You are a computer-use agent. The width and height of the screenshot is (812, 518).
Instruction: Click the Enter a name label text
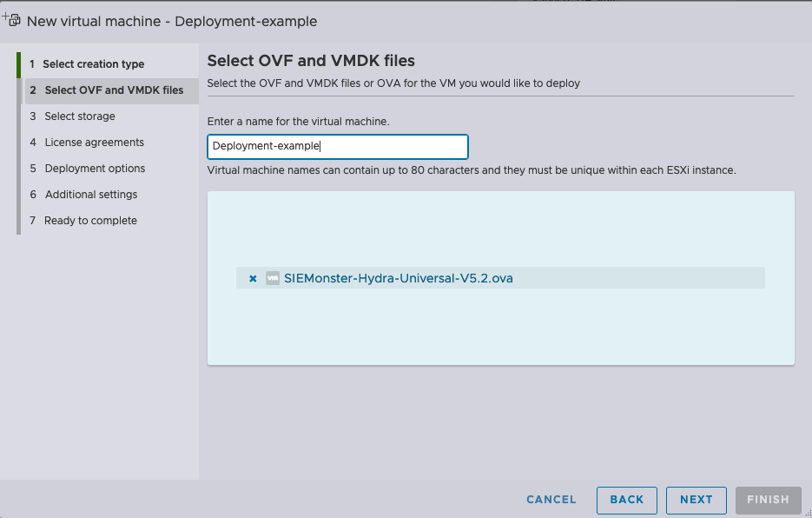298,122
